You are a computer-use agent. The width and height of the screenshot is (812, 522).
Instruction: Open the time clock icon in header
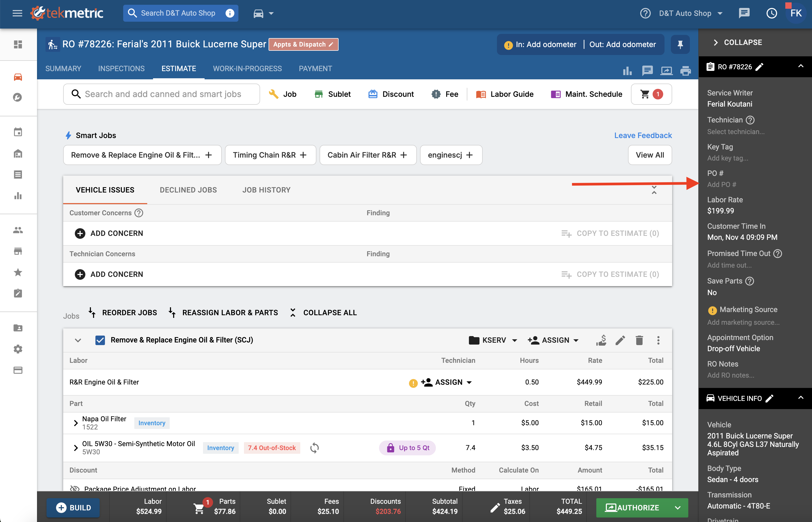tap(771, 13)
